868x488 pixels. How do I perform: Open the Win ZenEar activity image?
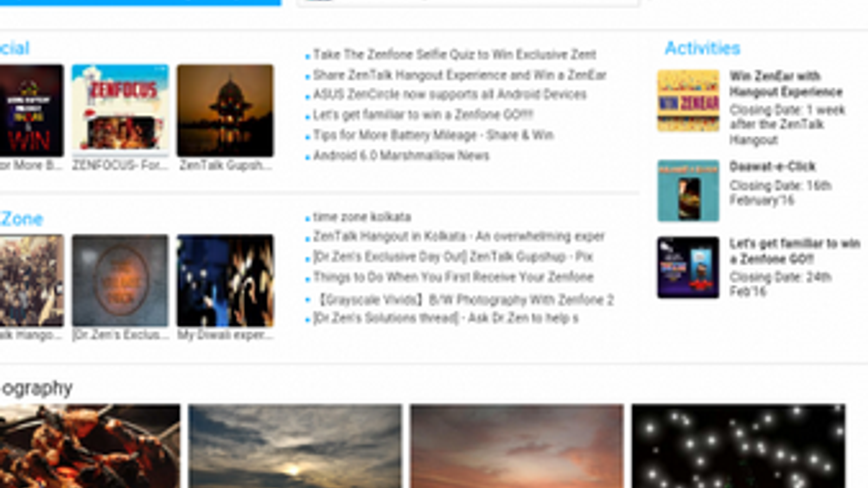(688, 100)
